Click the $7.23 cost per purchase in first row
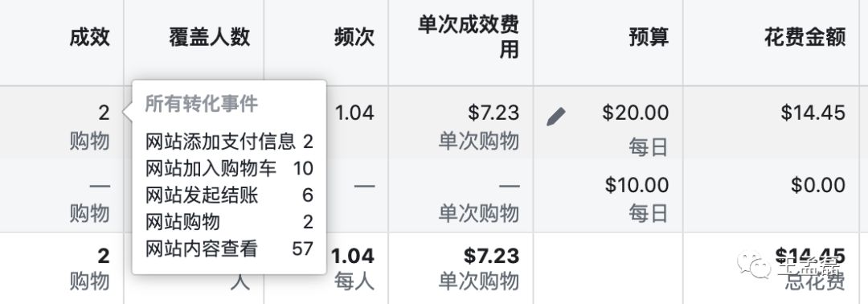868x304 pixels. (493, 113)
